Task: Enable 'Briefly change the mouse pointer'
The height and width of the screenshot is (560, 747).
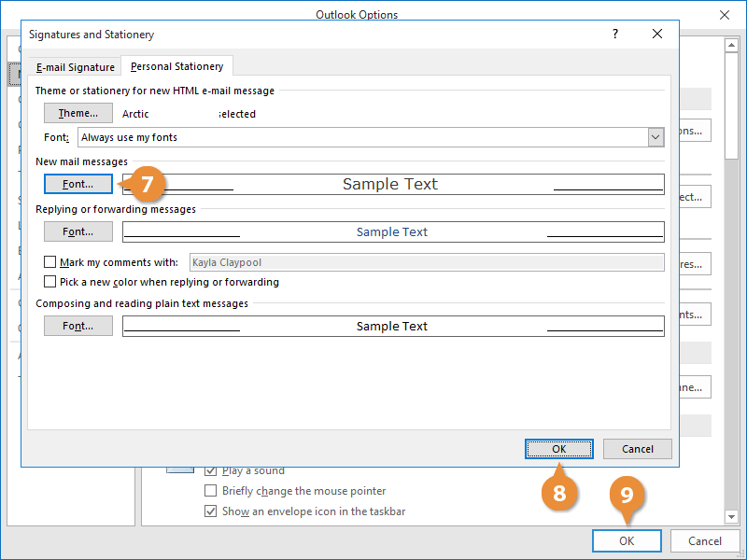Action: click(x=211, y=491)
